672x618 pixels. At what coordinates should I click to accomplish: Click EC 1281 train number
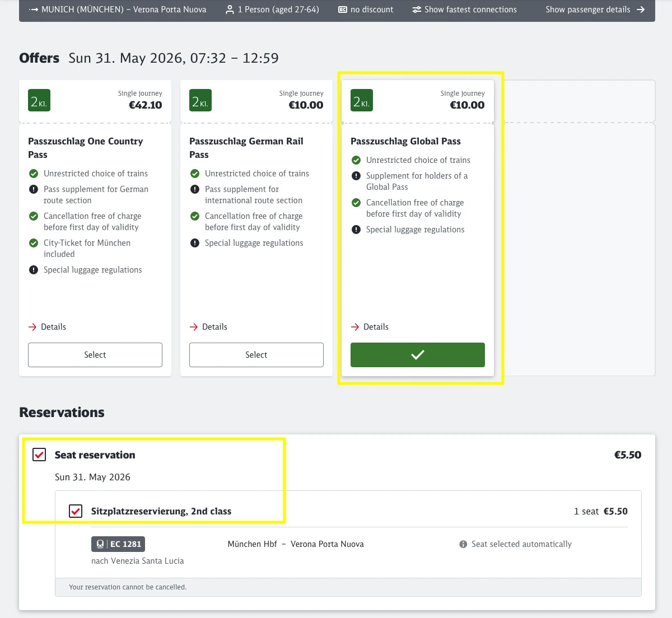click(125, 544)
